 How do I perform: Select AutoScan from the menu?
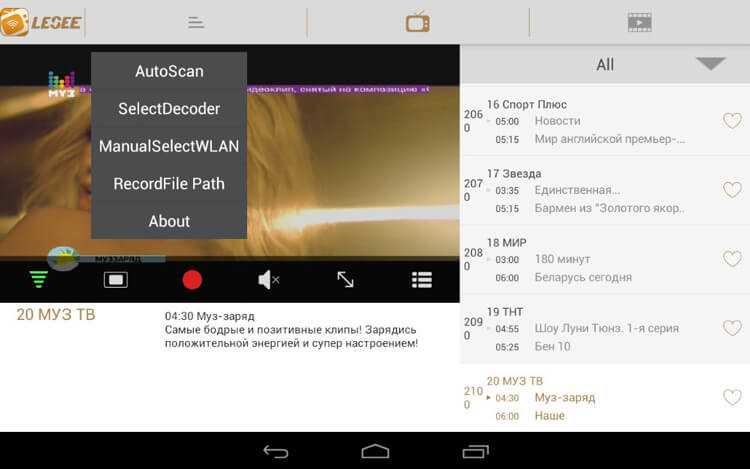pyautogui.click(x=169, y=71)
